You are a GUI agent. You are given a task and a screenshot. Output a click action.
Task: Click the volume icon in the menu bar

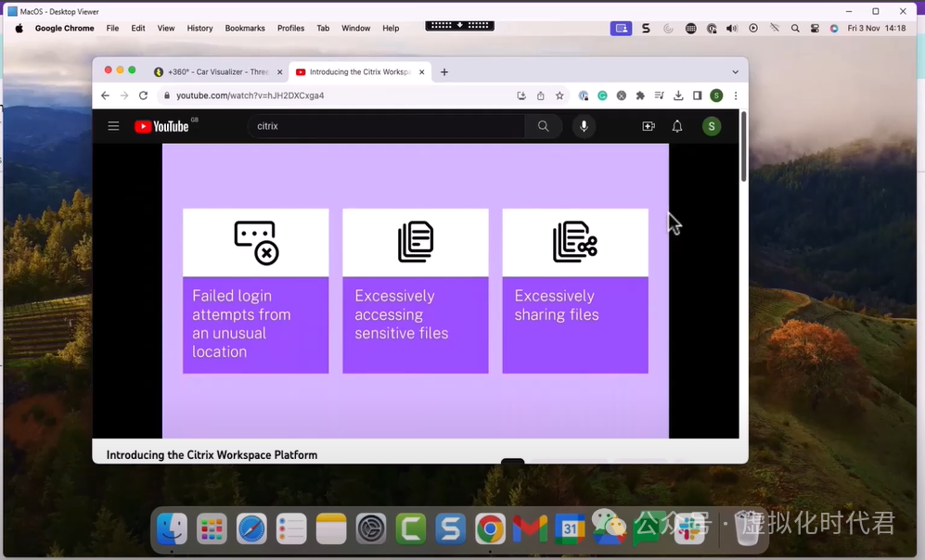point(732,29)
